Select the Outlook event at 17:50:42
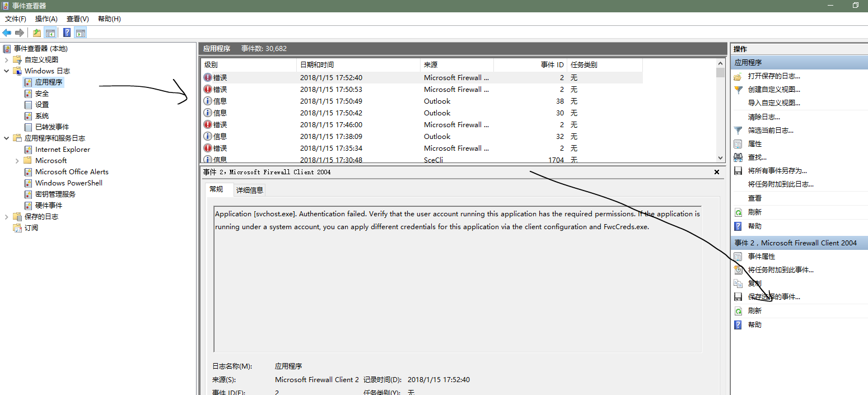Viewport: 868px width, 395px height. pos(422,113)
